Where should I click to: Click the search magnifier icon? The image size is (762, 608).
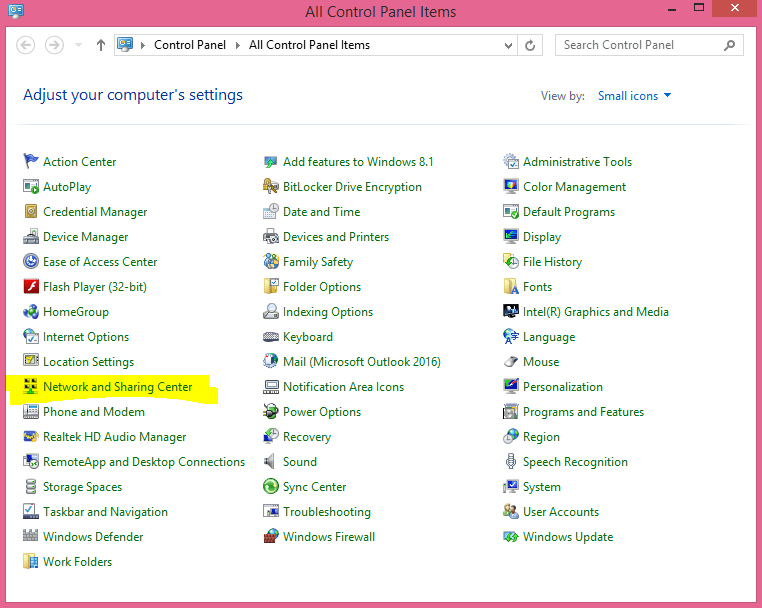click(x=729, y=45)
